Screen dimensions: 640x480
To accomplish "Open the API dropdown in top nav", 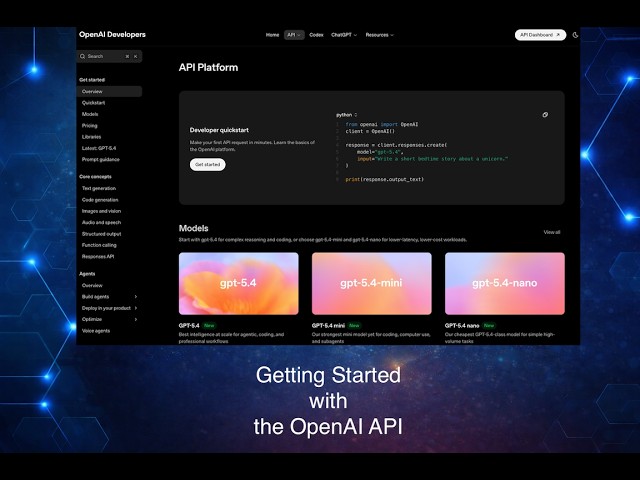I will (x=294, y=35).
